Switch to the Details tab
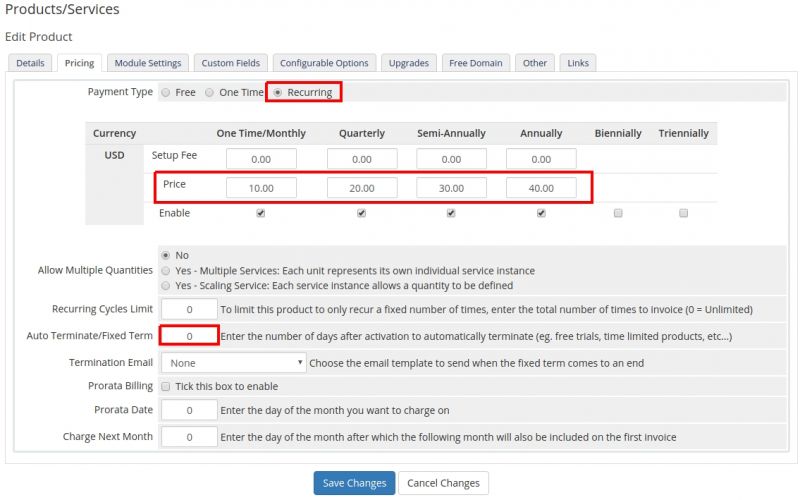Screen dimensions: 800x500 tap(30, 63)
